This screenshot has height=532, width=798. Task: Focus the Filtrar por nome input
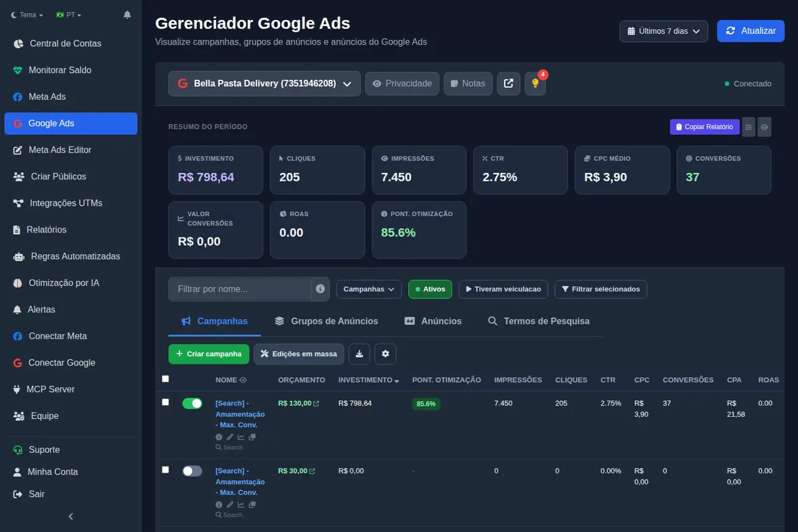[x=239, y=289]
